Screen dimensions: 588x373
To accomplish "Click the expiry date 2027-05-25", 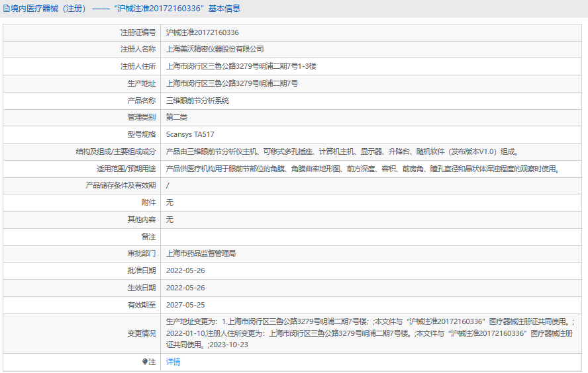I will click(185, 305).
